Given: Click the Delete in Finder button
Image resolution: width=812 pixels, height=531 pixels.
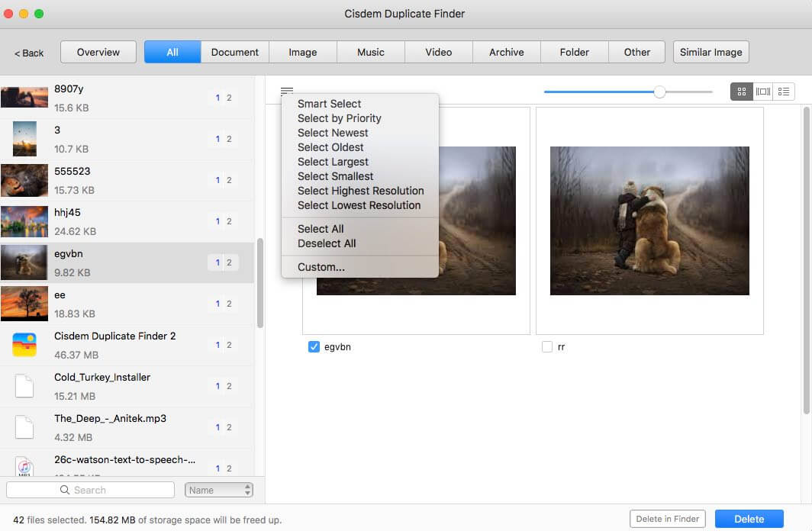Looking at the screenshot, I should click(x=667, y=519).
